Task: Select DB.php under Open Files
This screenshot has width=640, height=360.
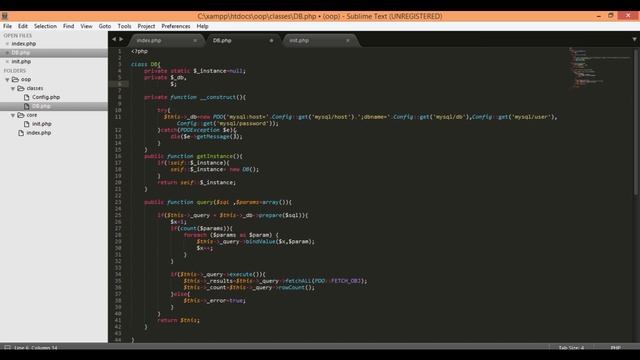Action: coord(21,53)
